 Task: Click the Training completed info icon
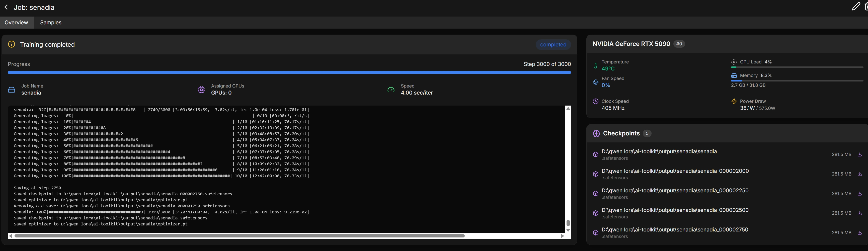click(12, 44)
